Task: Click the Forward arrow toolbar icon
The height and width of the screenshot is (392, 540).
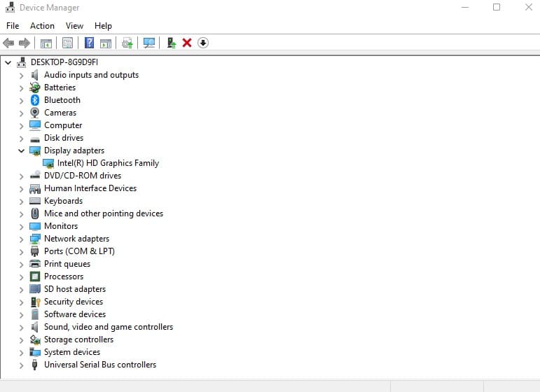Action: [x=24, y=43]
